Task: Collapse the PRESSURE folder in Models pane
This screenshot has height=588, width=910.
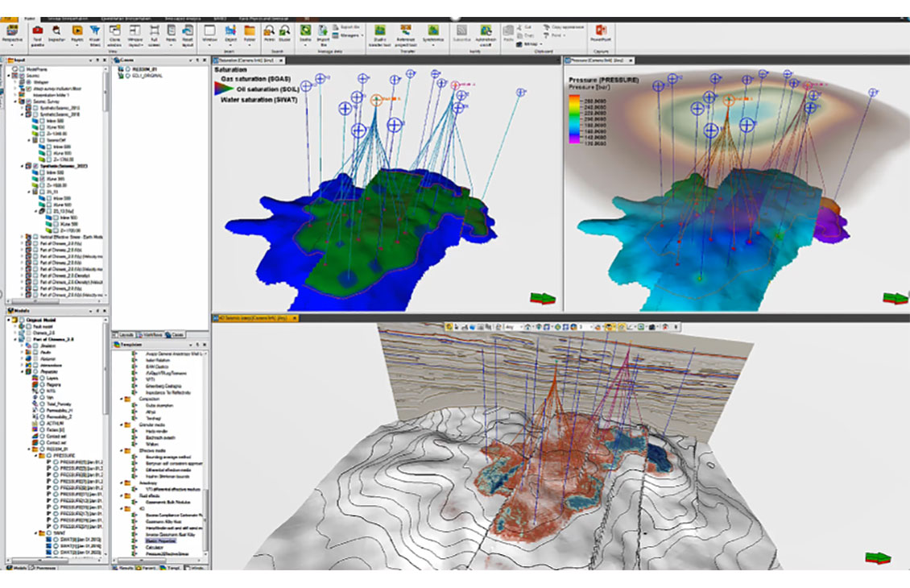Action: tap(37, 456)
